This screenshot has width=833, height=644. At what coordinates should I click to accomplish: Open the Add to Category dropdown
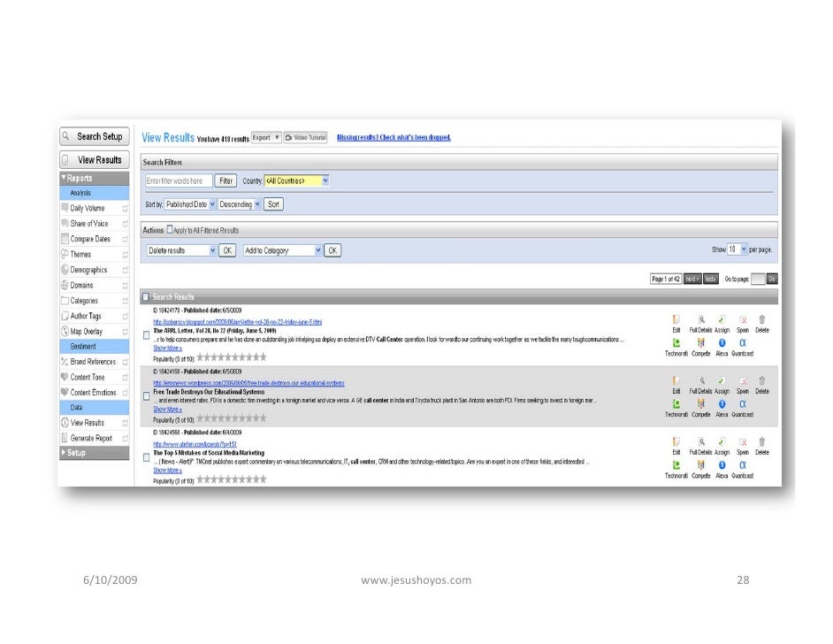coord(283,250)
